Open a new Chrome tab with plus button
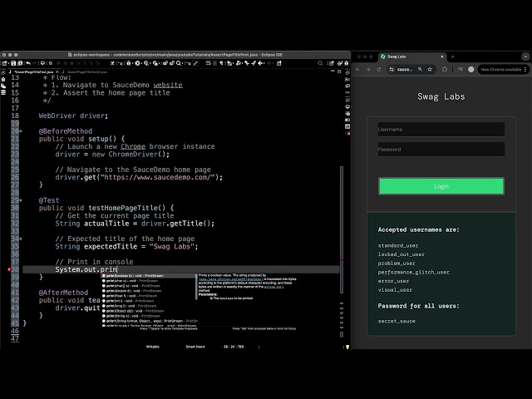 point(452,57)
